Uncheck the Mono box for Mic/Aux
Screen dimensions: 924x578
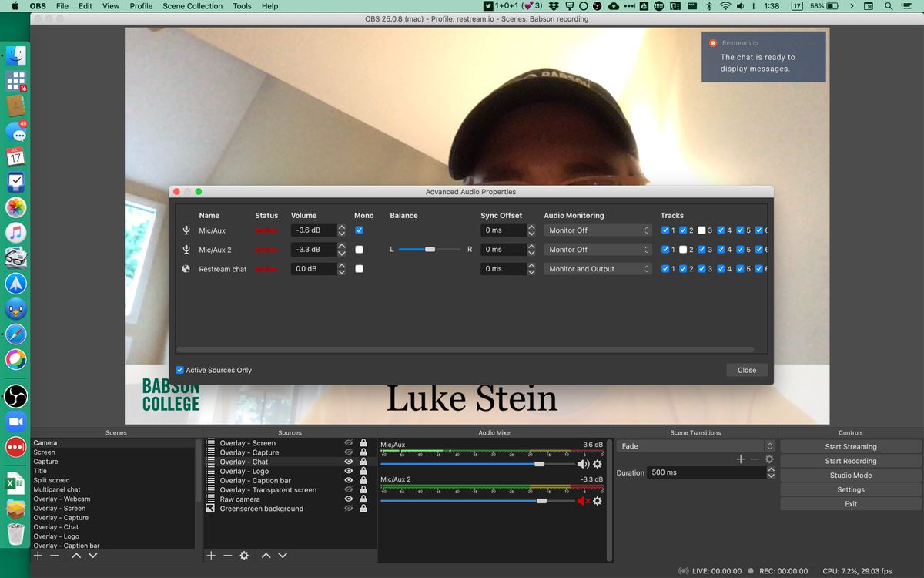coord(359,230)
